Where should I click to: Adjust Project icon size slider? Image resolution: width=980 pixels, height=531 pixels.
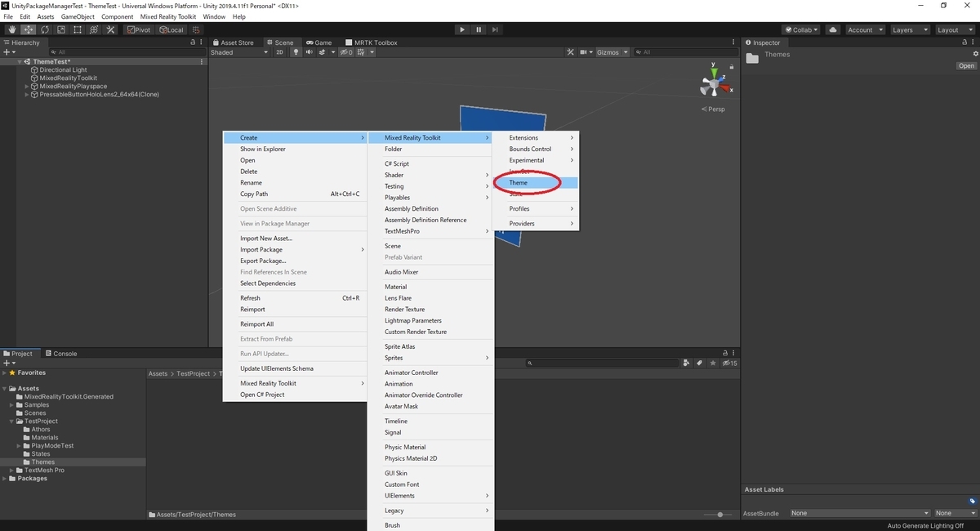coord(719,514)
